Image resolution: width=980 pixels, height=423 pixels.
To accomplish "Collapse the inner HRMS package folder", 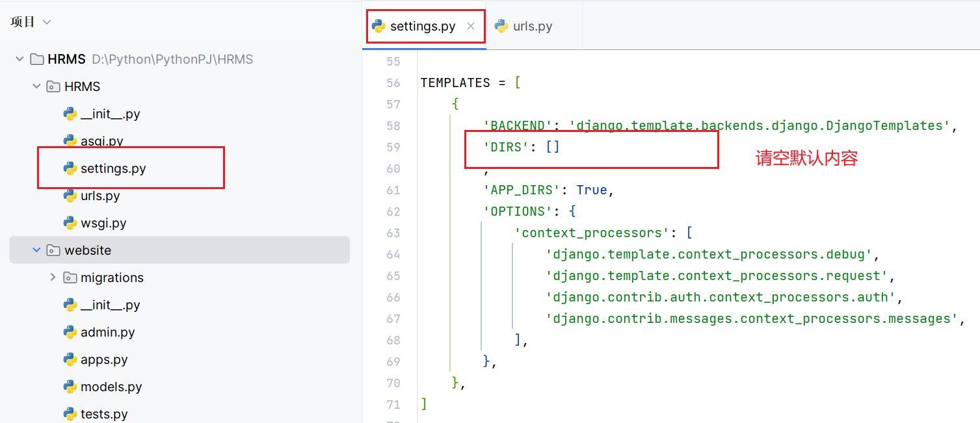I will coord(36,86).
